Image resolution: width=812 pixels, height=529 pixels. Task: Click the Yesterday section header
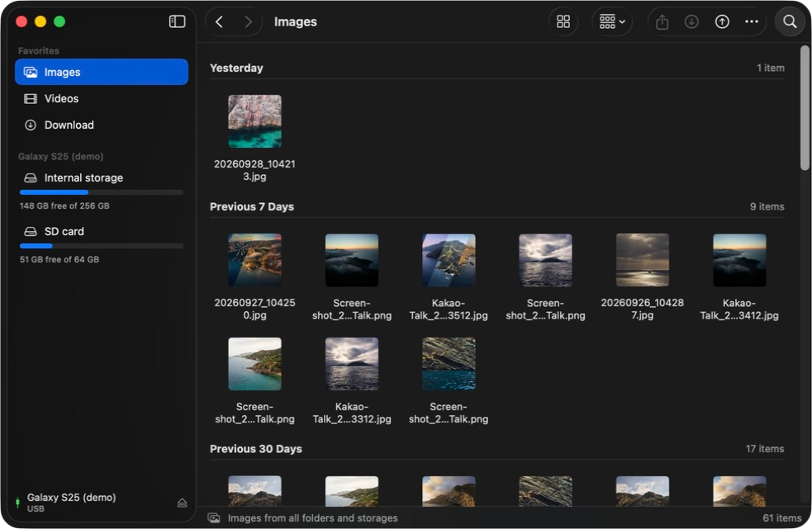[x=236, y=68]
